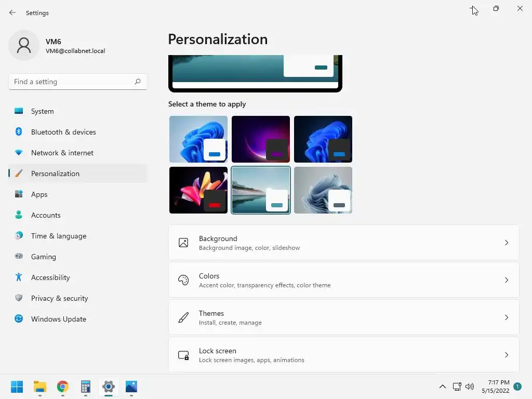This screenshot has width=532, height=399.
Task: Apply the purple Glow theme
Action: tap(261, 139)
